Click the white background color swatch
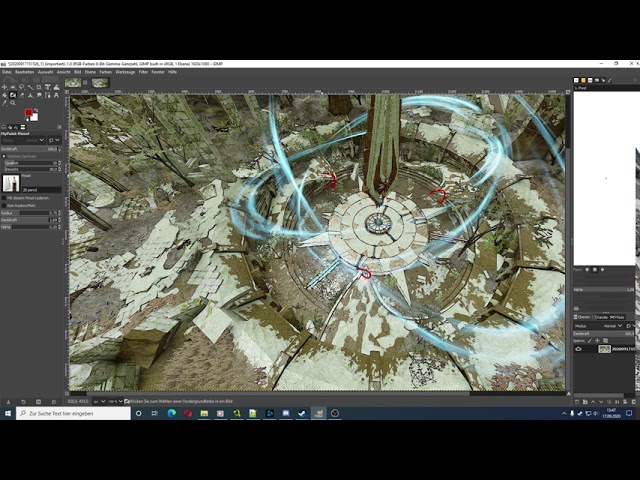640x480 pixels. pyautogui.click(x=34, y=117)
